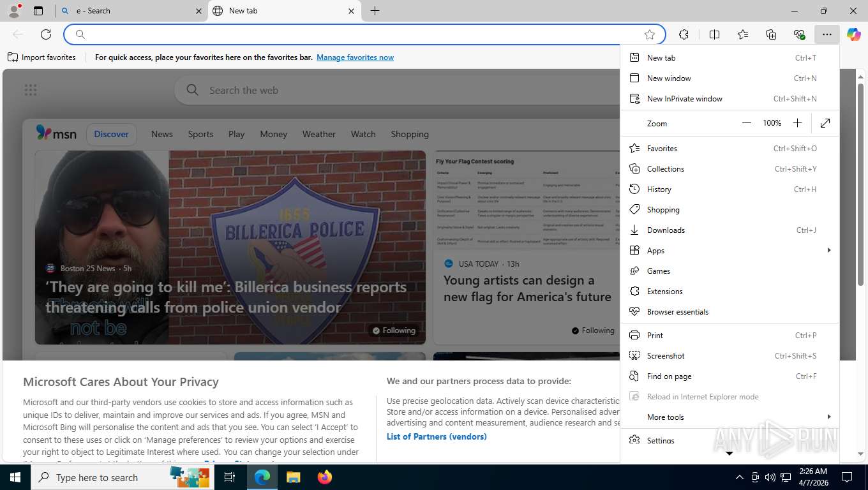Viewport: 868px width, 490px height.
Task: Click Import favorites in favorites bar
Action: [41, 57]
